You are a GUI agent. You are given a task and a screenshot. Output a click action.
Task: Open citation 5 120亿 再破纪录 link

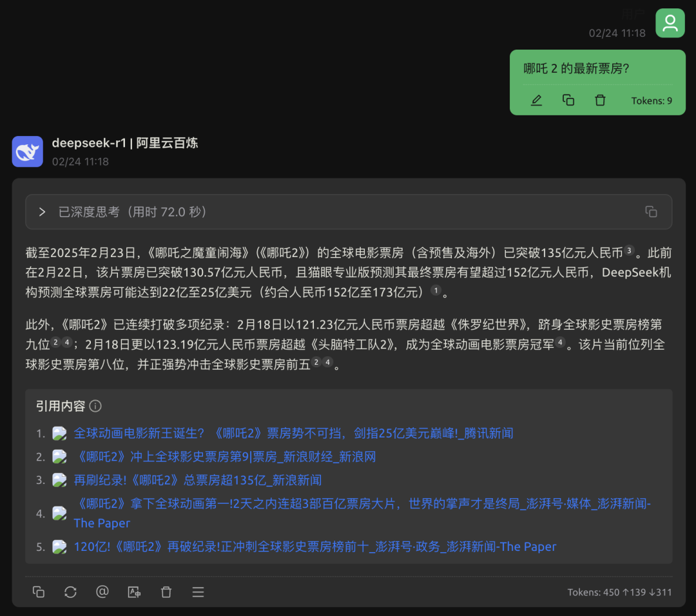click(x=314, y=547)
